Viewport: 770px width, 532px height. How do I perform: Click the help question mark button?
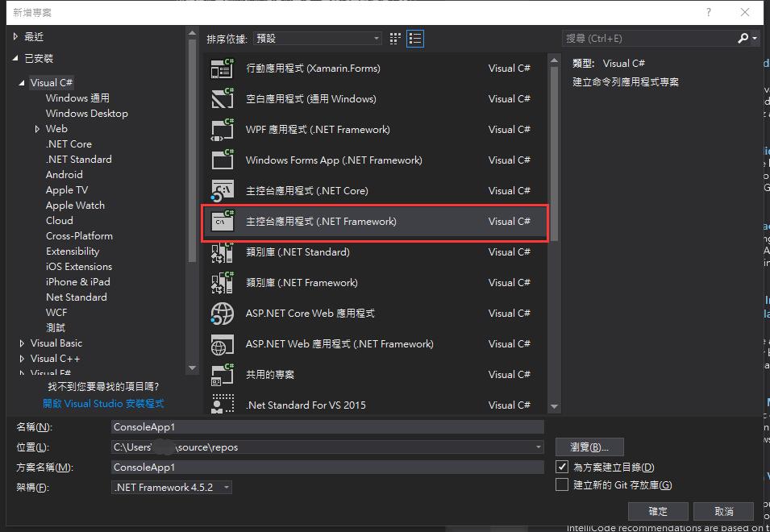[x=708, y=12]
